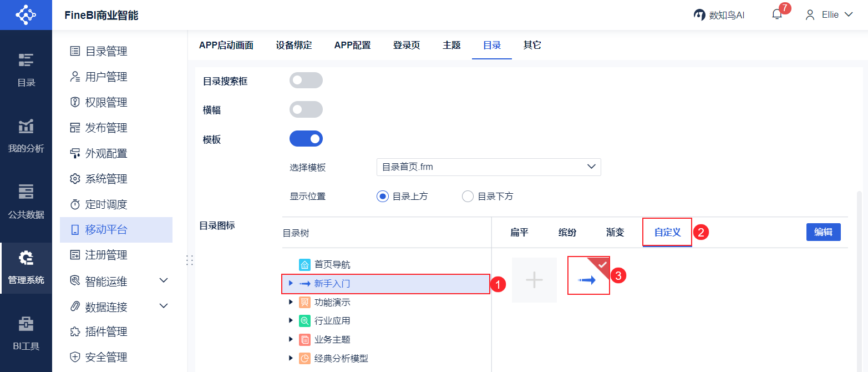Switch to the 登录页 tab
Screen dimensions: 868x372
407,45
